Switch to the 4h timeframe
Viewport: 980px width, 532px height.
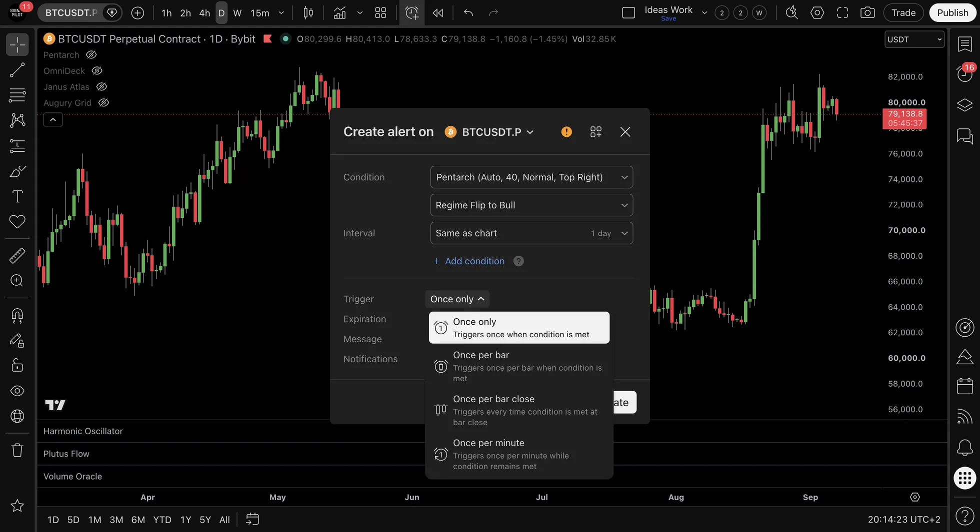point(204,13)
